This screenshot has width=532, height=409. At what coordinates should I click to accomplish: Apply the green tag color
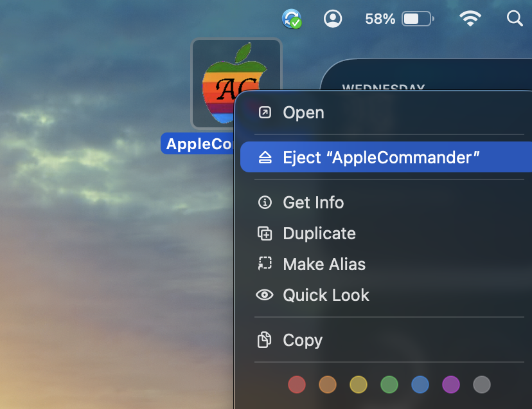(389, 385)
